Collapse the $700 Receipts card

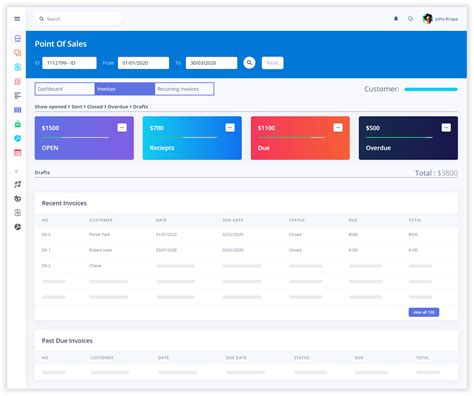tap(230, 128)
